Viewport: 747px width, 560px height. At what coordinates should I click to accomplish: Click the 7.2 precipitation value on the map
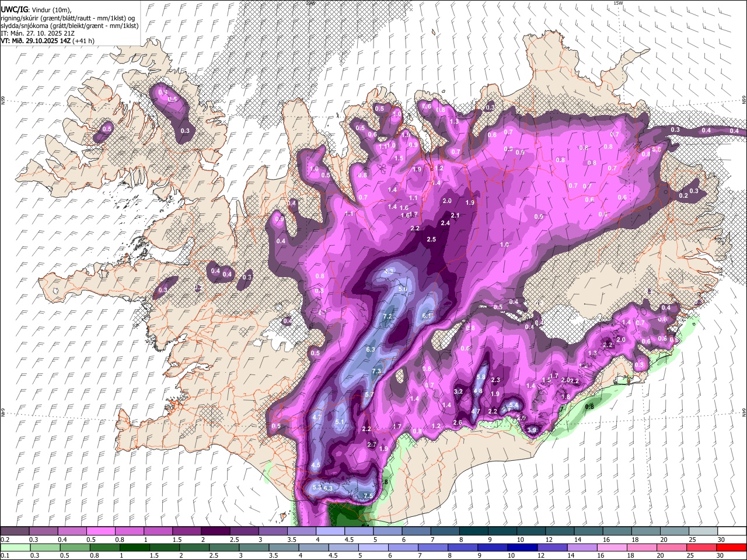tap(388, 317)
